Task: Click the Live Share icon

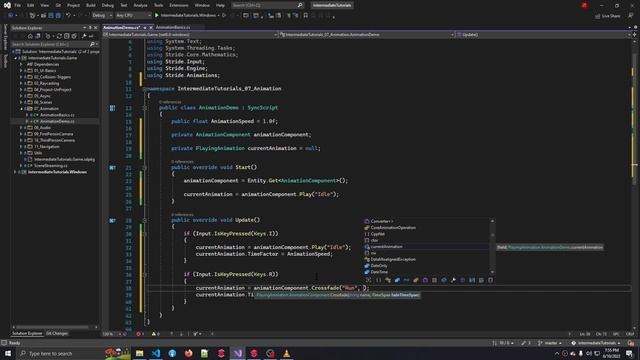Action: pos(598,16)
